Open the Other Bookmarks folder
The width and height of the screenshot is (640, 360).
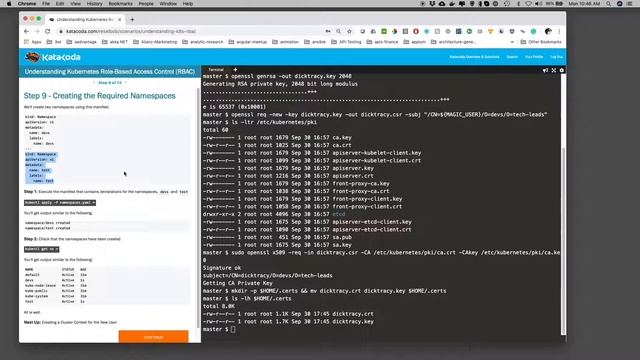coord(541,42)
